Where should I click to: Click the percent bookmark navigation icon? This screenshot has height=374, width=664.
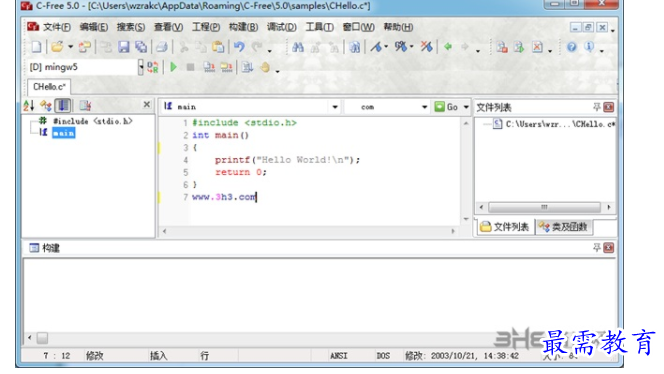tap(401, 47)
